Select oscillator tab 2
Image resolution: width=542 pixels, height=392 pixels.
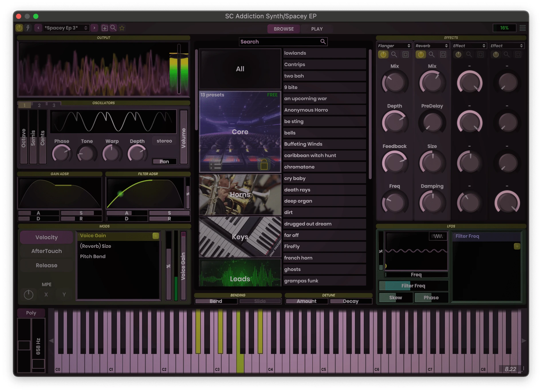tap(39, 105)
